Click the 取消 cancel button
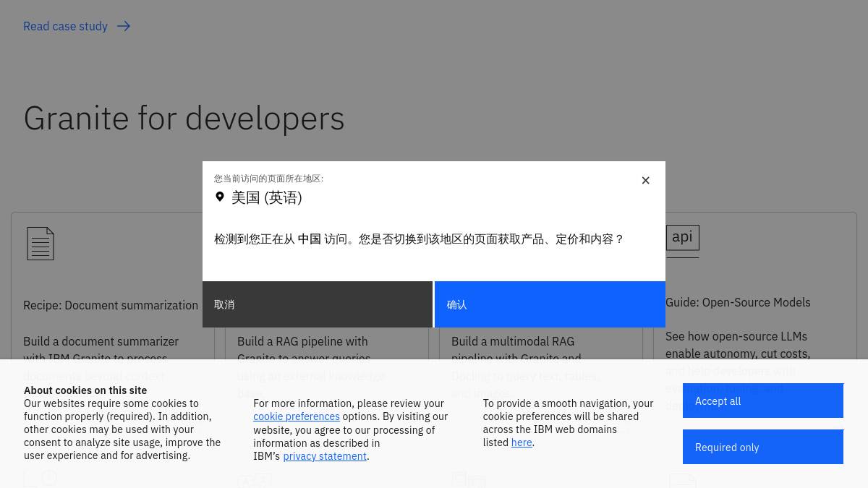This screenshot has width=868, height=488. point(318,304)
